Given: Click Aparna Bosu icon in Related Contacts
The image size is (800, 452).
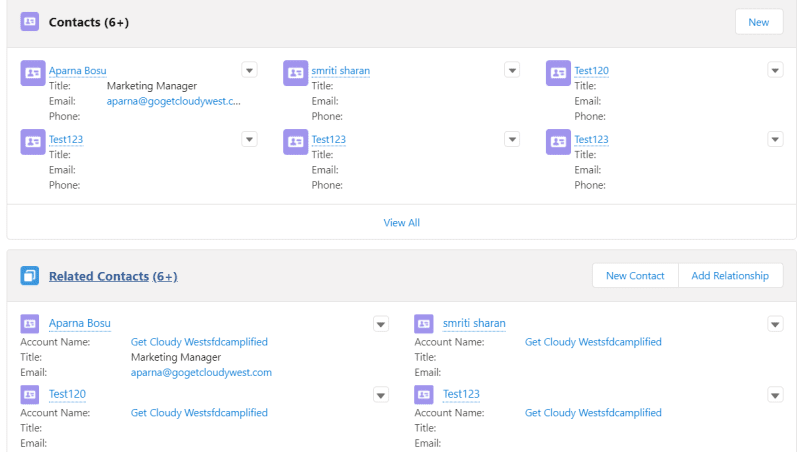Looking at the screenshot, I should (30, 323).
